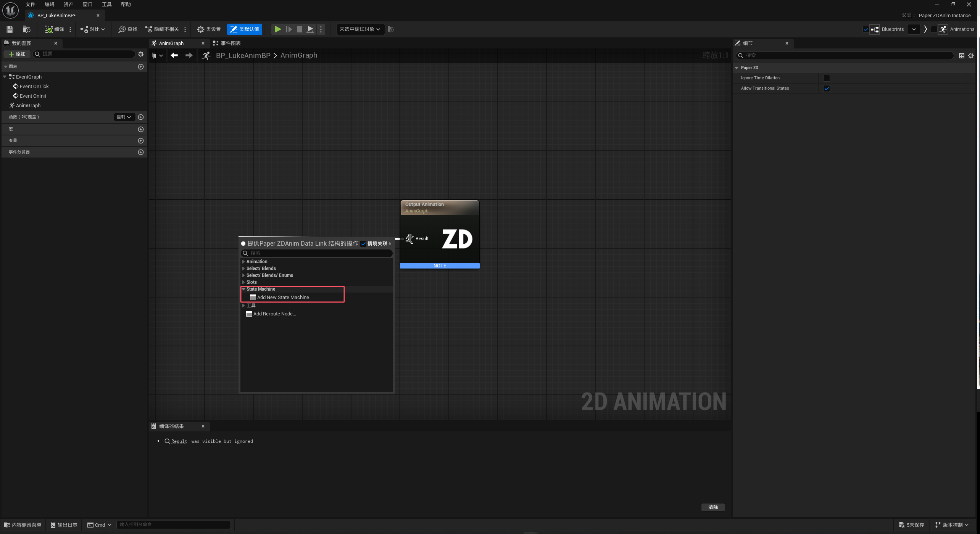Click the Find magnifier icon in toolbar
Viewport: 980px width, 534px height.
point(122,29)
